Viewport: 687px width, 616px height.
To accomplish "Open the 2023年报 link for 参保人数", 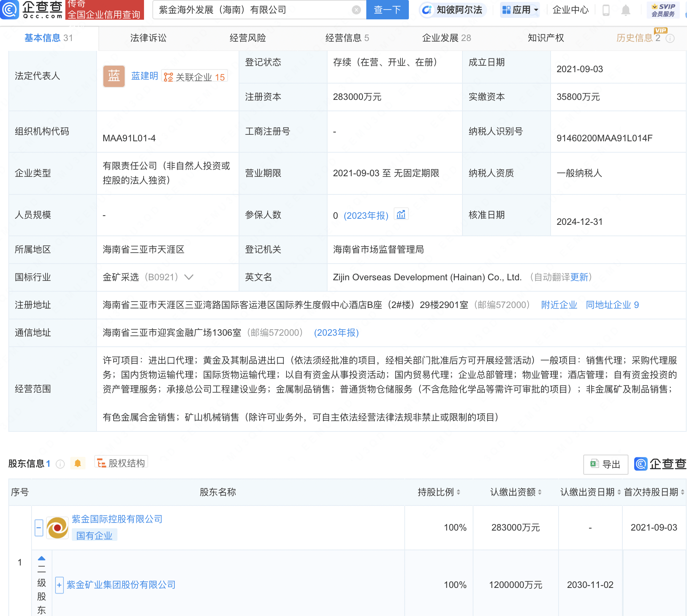I will click(x=366, y=216).
